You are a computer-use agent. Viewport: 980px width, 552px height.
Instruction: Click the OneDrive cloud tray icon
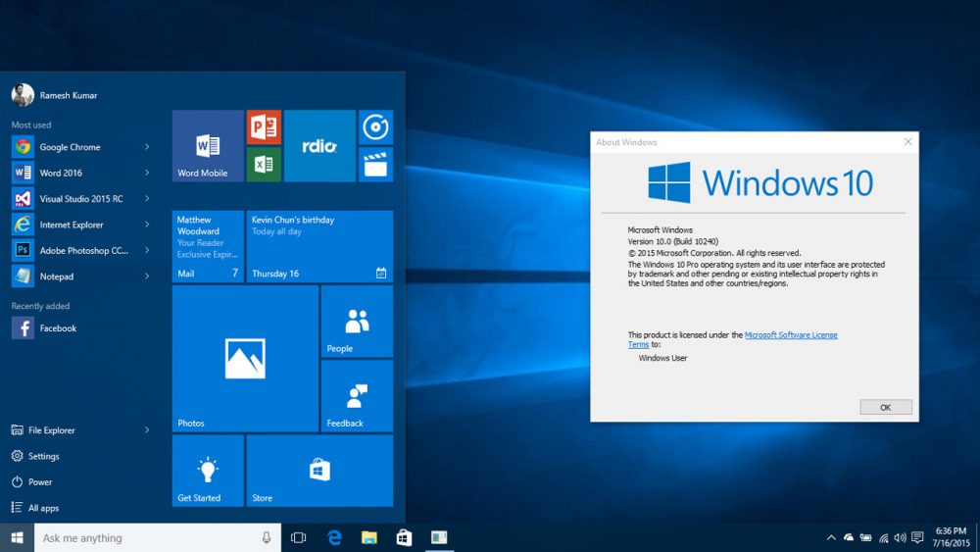click(849, 537)
